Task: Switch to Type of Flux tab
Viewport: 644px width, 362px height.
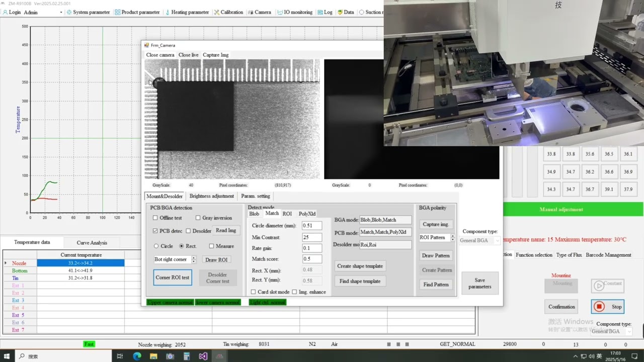Action: pyautogui.click(x=569, y=255)
